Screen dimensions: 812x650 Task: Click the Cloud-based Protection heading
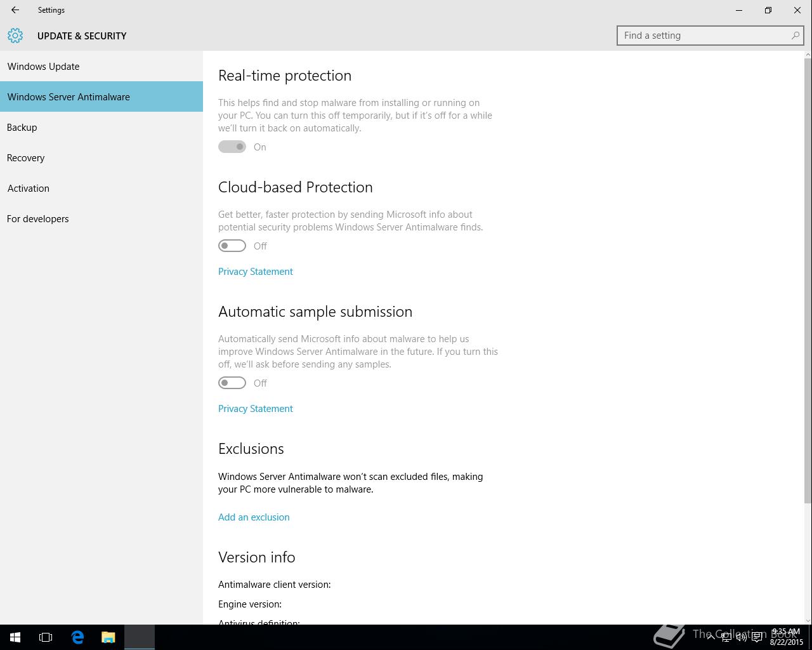[x=296, y=187]
